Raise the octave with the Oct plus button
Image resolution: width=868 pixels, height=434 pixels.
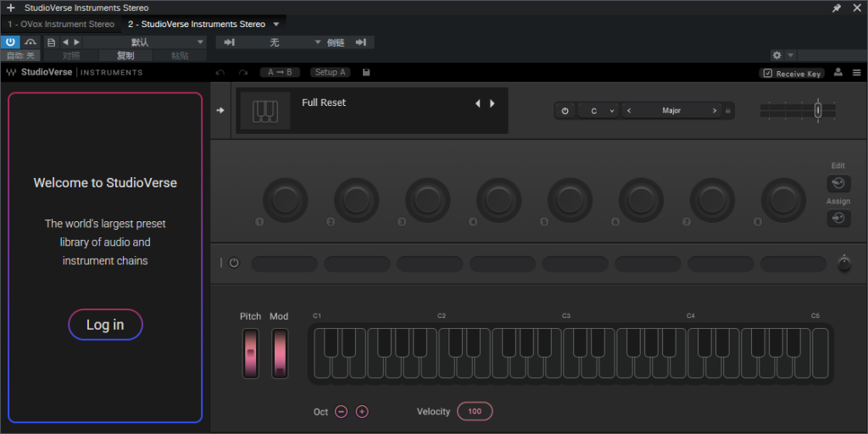coord(362,412)
